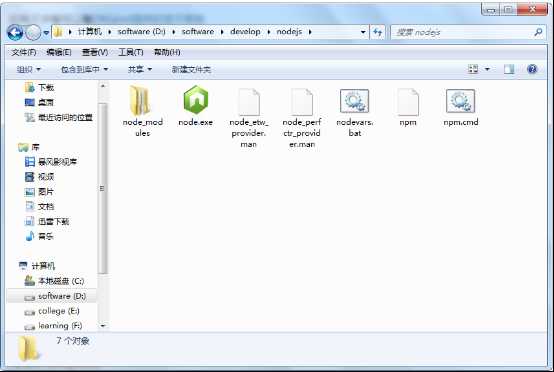Expand the 包含到库中 dropdown
This screenshot has width=554, height=372.
click(x=84, y=69)
